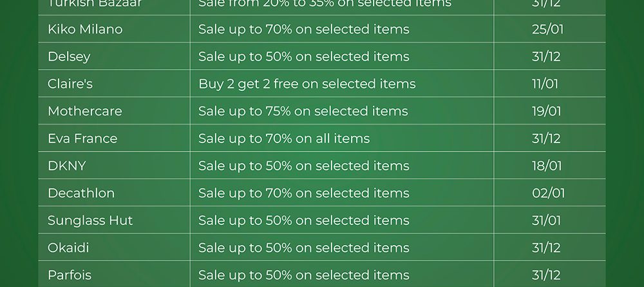Click the Kiko Milano store name
The width and height of the screenshot is (644, 287).
(x=85, y=30)
